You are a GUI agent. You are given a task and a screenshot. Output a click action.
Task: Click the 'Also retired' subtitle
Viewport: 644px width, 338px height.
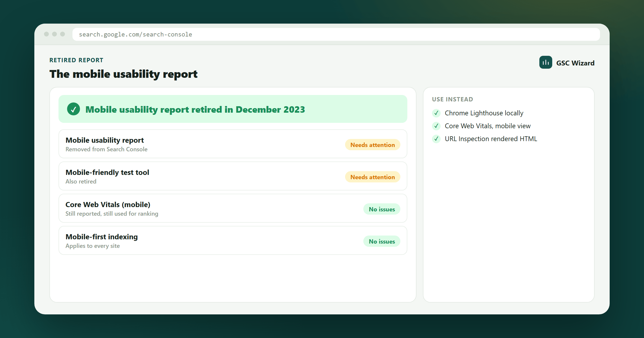(x=81, y=182)
